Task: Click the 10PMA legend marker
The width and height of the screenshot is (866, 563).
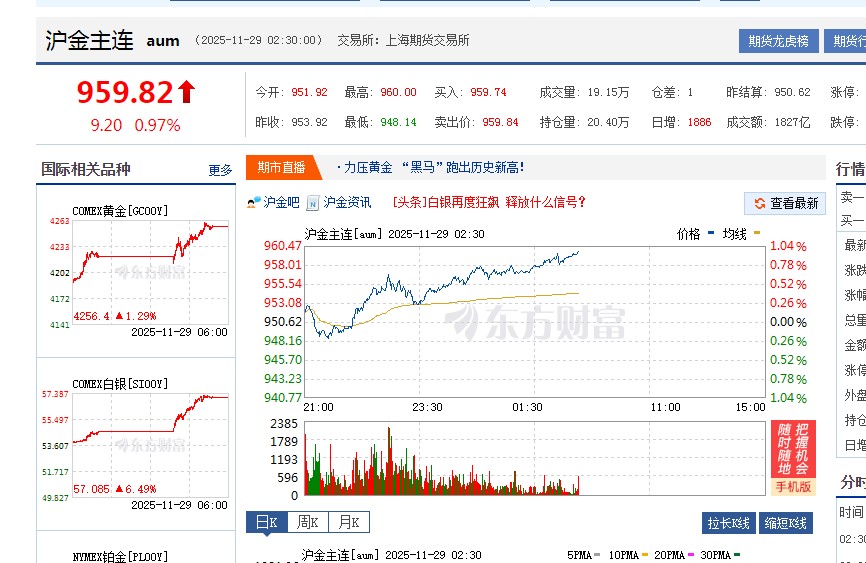Action: 645,555
